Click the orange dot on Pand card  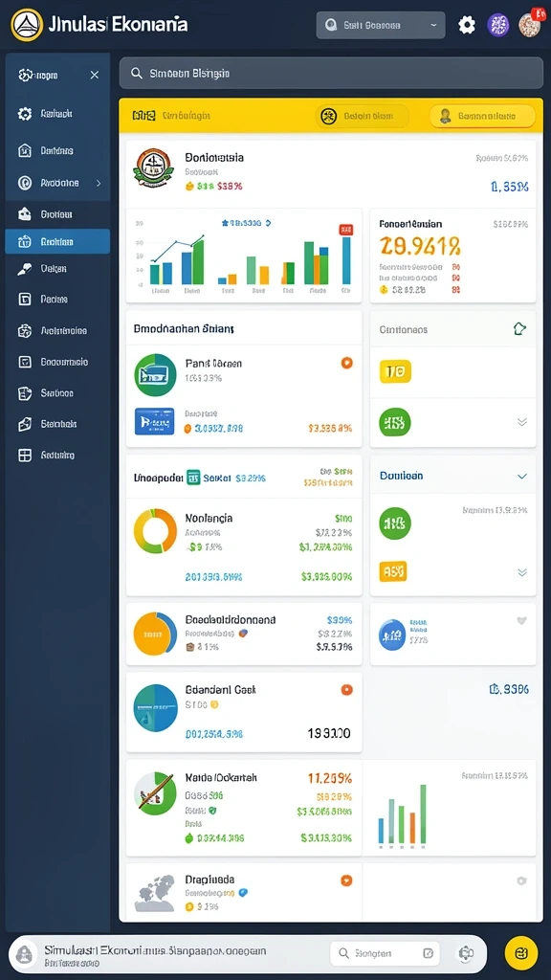pyautogui.click(x=346, y=363)
